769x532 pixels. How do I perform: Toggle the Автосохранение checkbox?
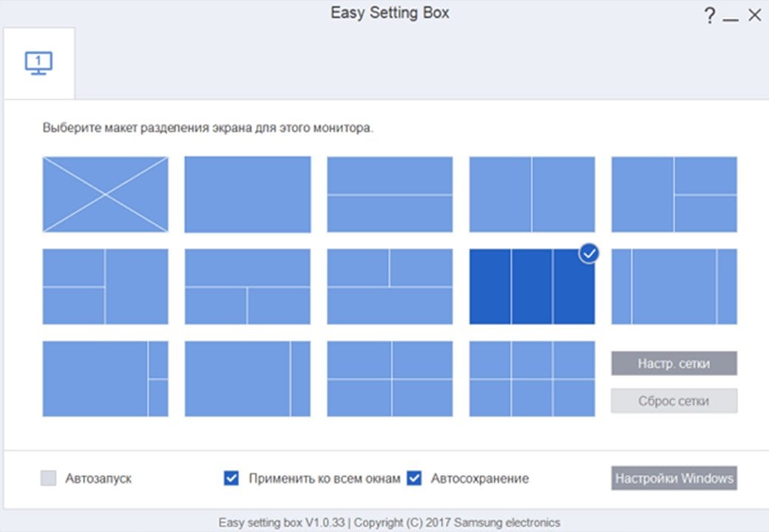click(414, 478)
